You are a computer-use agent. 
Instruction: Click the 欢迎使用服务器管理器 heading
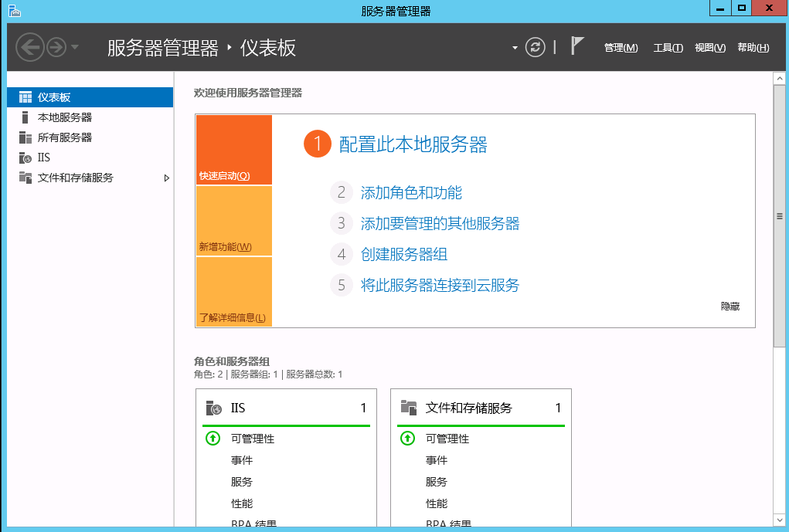247,93
